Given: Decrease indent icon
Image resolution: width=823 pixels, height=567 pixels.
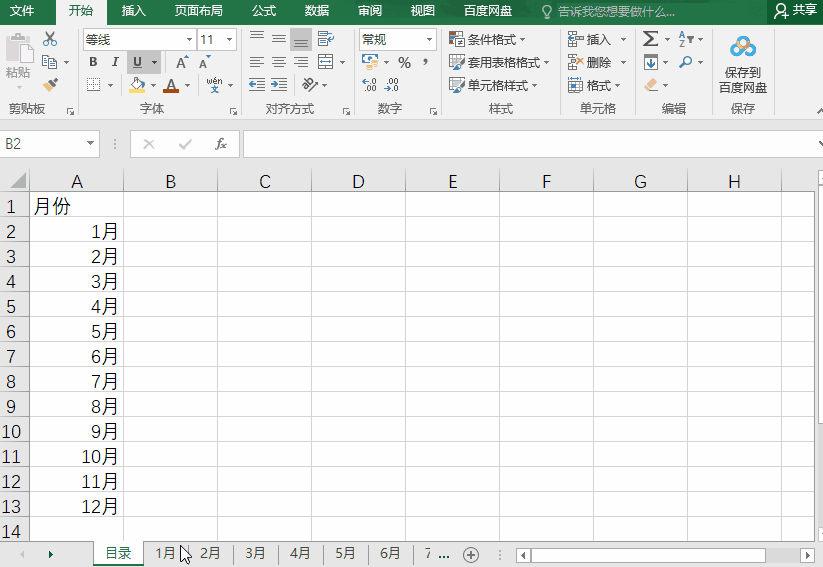Looking at the screenshot, I should [x=257, y=85].
